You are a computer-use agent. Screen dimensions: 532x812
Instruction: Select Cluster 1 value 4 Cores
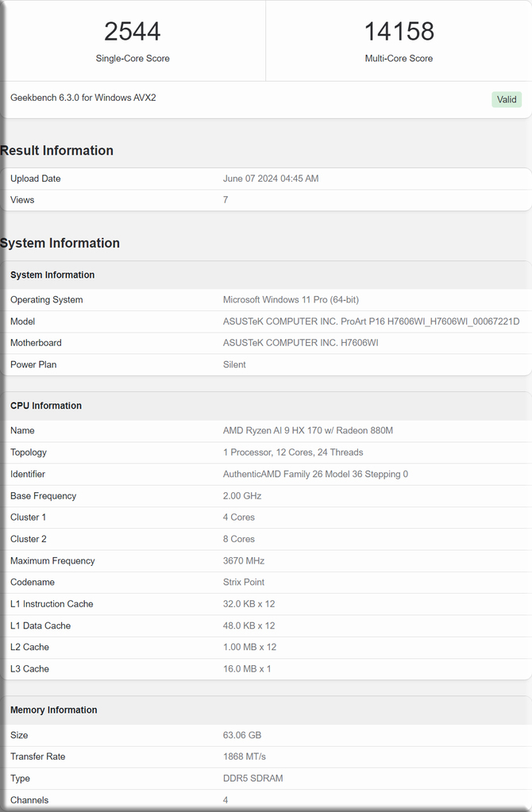pos(239,518)
